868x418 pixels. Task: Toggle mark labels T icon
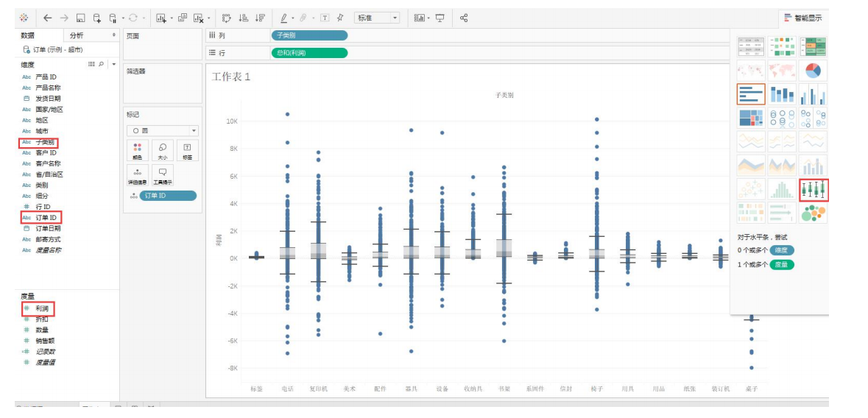(325, 18)
